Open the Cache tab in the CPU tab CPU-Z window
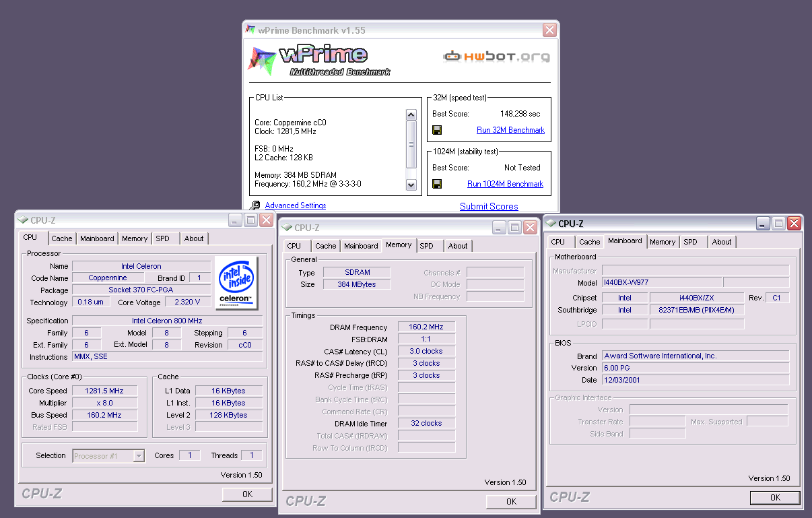This screenshot has height=518, width=812. pyautogui.click(x=62, y=238)
